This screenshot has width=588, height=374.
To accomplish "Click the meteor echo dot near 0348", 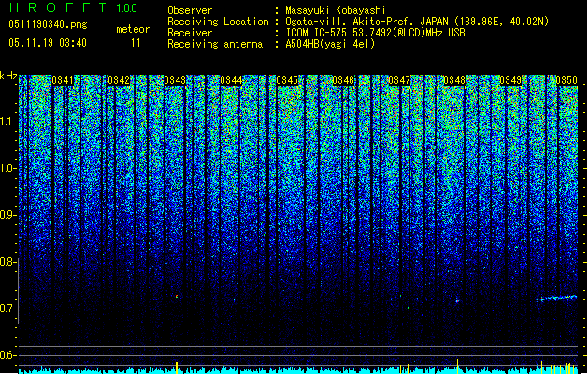I will click(x=457, y=300).
